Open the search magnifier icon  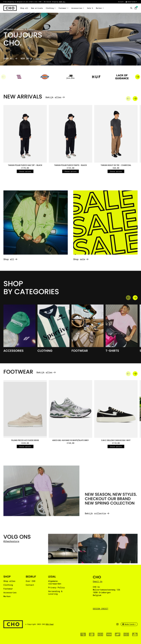pyautogui.click(x=131, y=8)
